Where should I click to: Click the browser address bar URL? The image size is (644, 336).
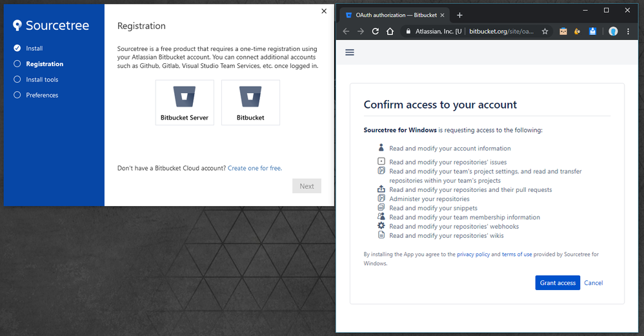click(501, 31)
